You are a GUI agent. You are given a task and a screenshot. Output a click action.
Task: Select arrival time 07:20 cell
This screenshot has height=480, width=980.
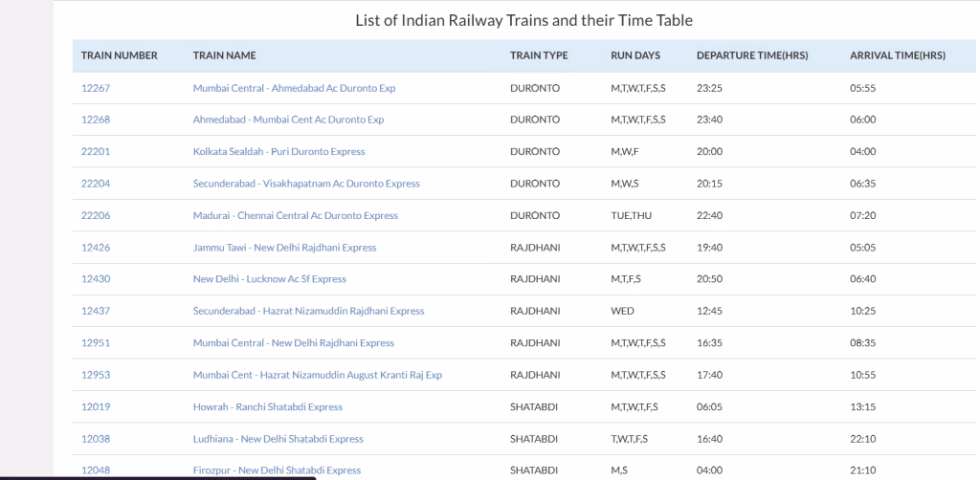click(862, 215)
